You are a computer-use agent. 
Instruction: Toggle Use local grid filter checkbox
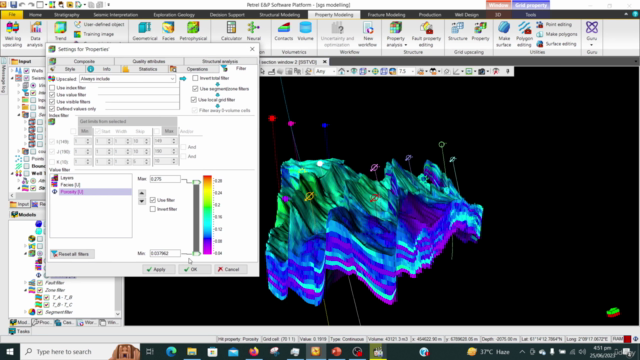[x=194, y=100]
